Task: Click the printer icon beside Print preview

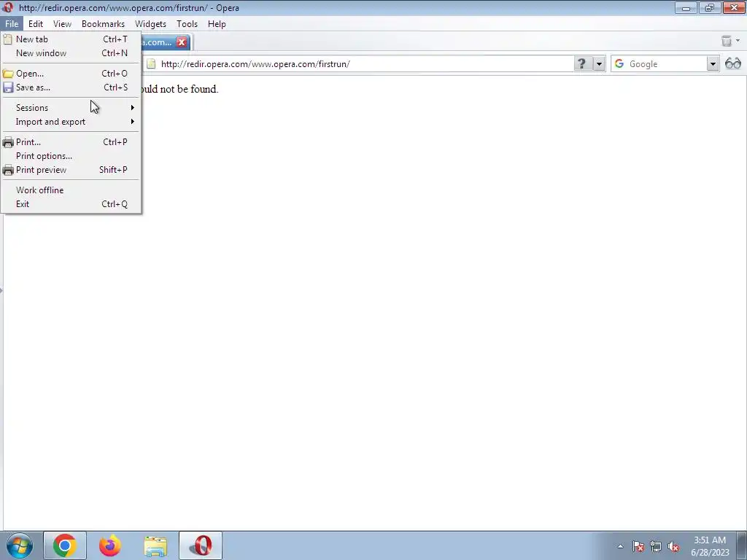Action: tap(7, 170)
